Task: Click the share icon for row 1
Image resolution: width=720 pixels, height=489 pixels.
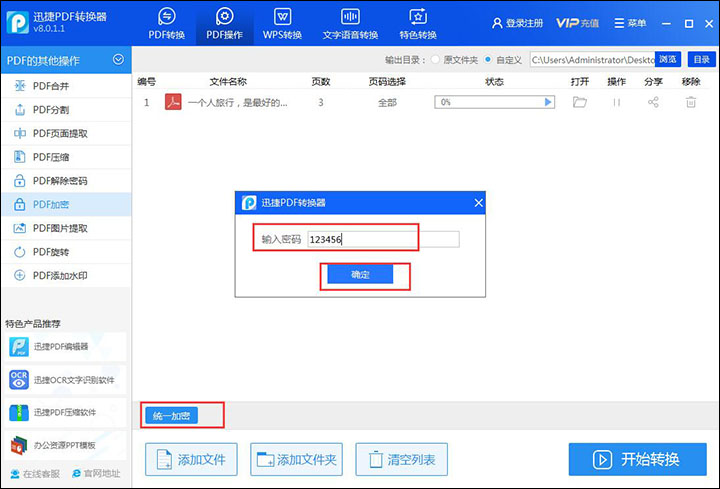Action: [653, 102]
